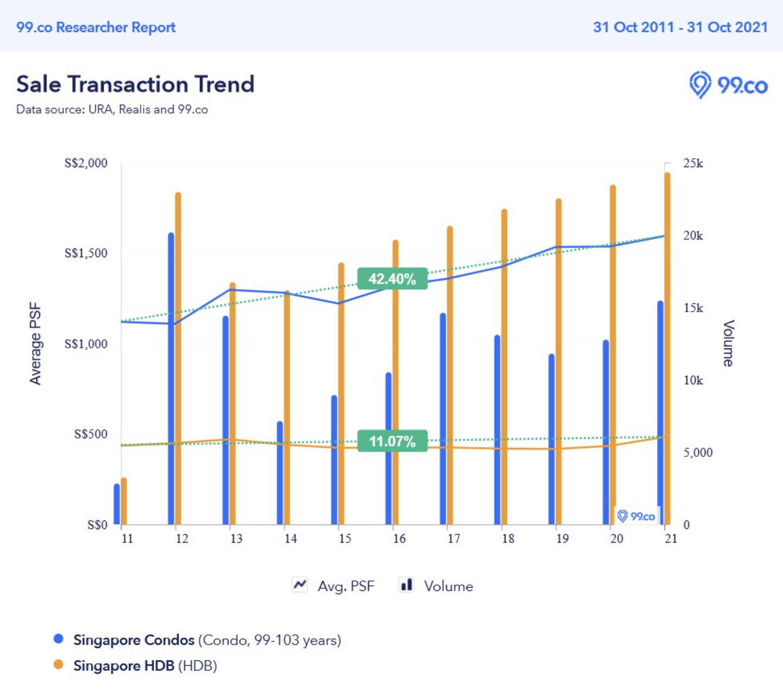Click the blue Singapore Condos legend dot
Viewport: 783px width, 700px height.
click(x=59, y=639)
